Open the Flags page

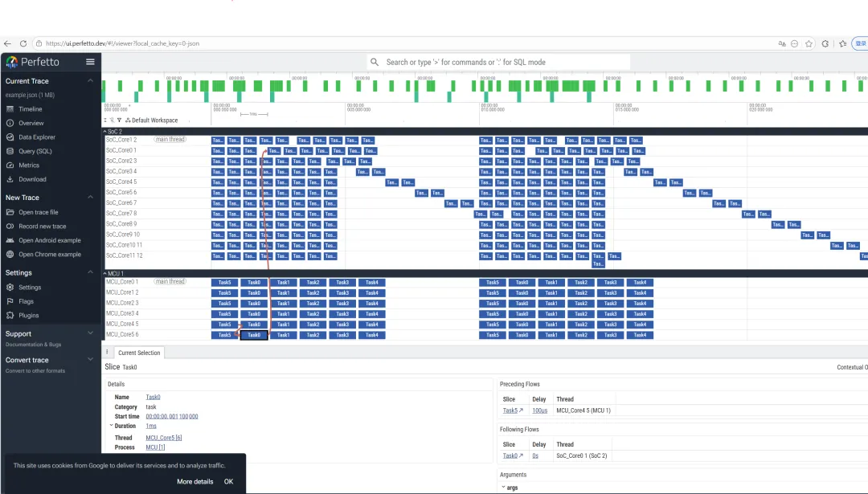coord(20,301)
